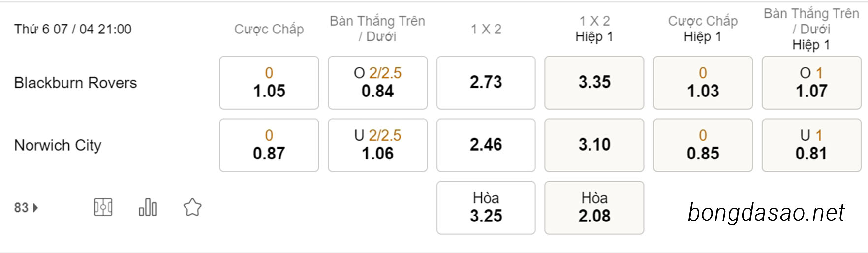Select full-time Hòa draw odds 3.25
The width and height of the screenshot is (868, 253).
(x=486, y=208)
